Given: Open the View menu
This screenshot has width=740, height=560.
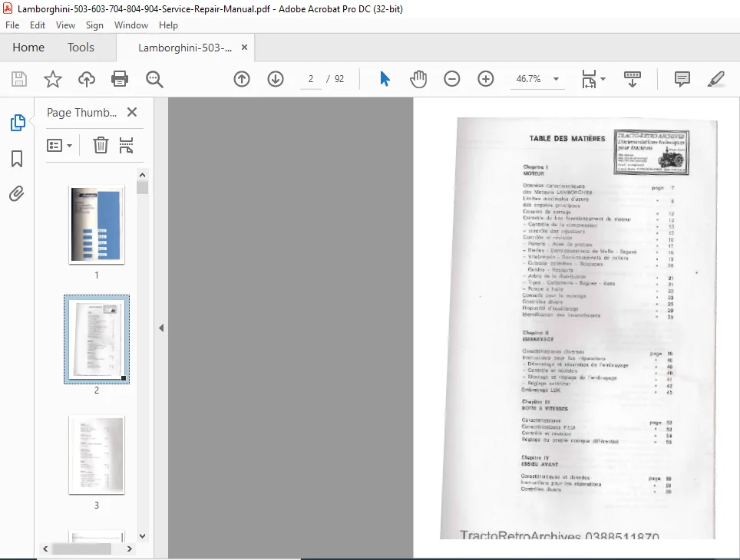Looking at the screenshot, I should (x=65, y=25).
